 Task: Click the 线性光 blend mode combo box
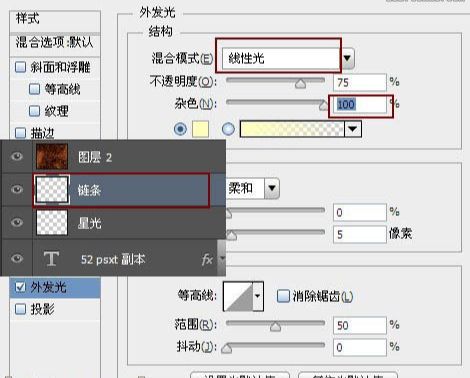[280, 59]
